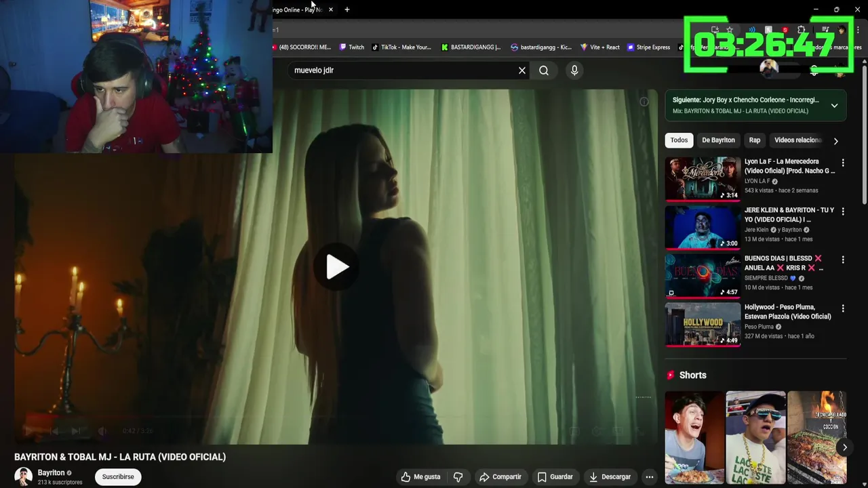Open the 'TikTok - Make Your...' bookmark
868x488 pixels.
(x=401, y=47)
